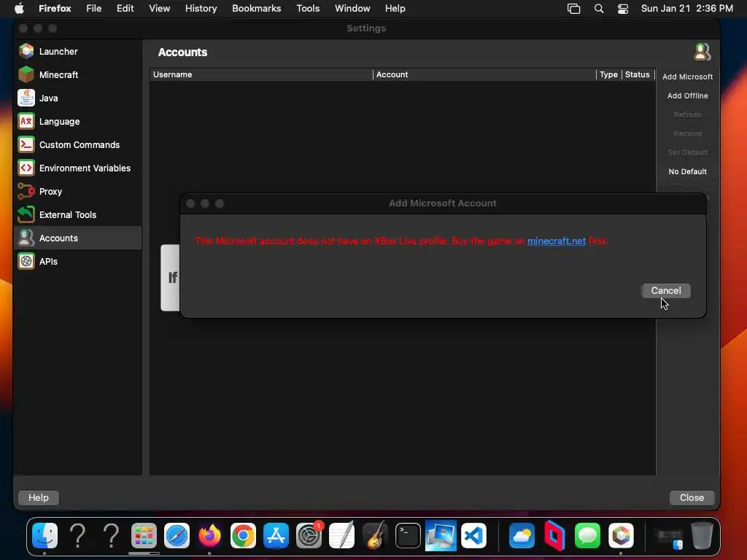
Task: Open the Java coffee cup icon
Action: [26, 98]
